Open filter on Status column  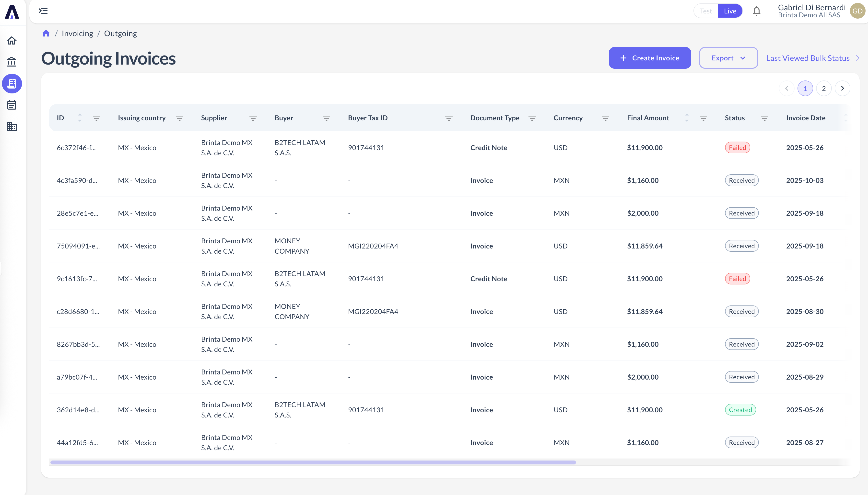[764, 118]
